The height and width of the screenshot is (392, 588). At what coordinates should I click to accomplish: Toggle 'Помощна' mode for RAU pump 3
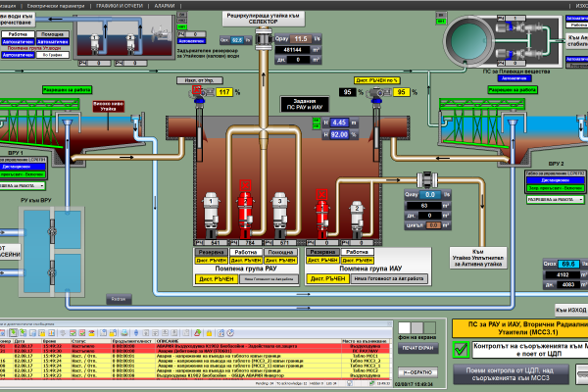coord(280,252)
